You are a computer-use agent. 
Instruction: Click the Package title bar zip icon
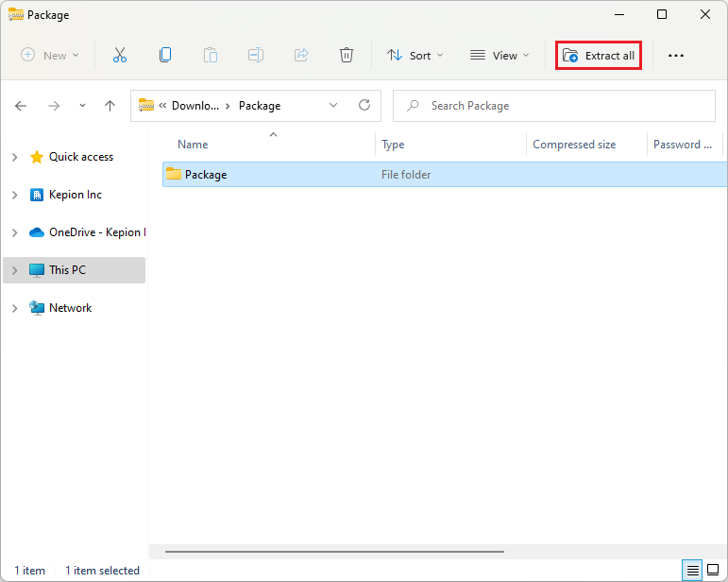coord(16,14)
